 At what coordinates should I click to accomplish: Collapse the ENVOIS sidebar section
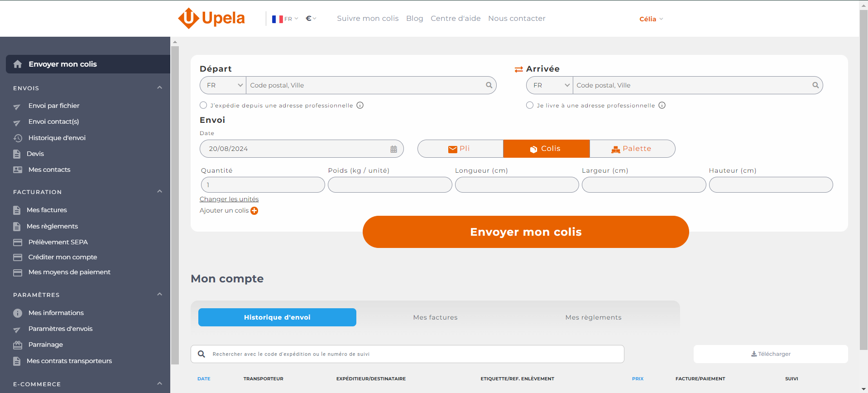[159, 87]
